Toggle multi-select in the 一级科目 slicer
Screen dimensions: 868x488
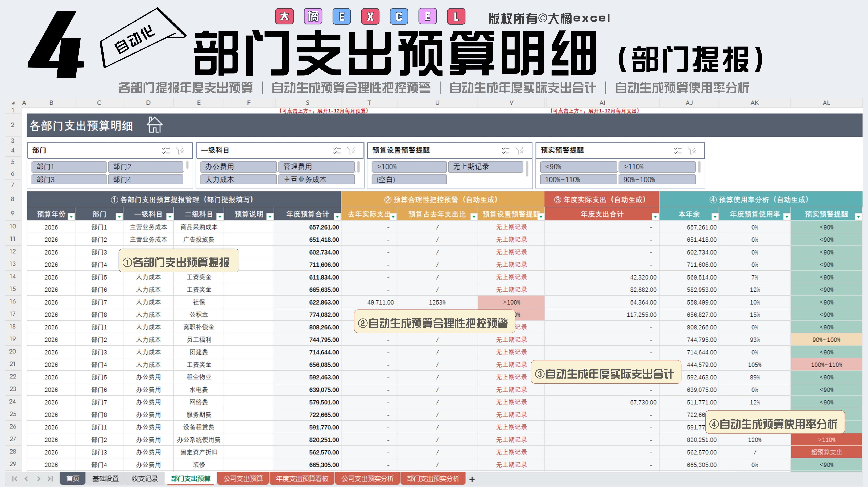(337, 151)
